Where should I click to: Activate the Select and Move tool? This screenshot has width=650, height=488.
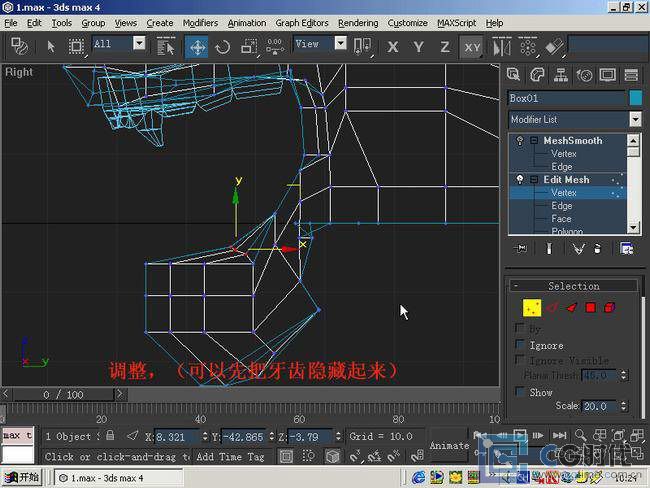pos(197,47)
